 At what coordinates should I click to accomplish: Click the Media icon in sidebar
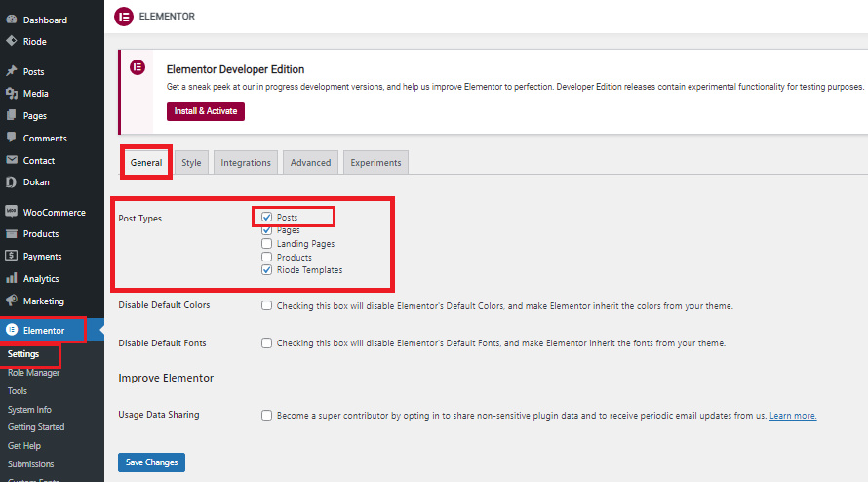11,93
